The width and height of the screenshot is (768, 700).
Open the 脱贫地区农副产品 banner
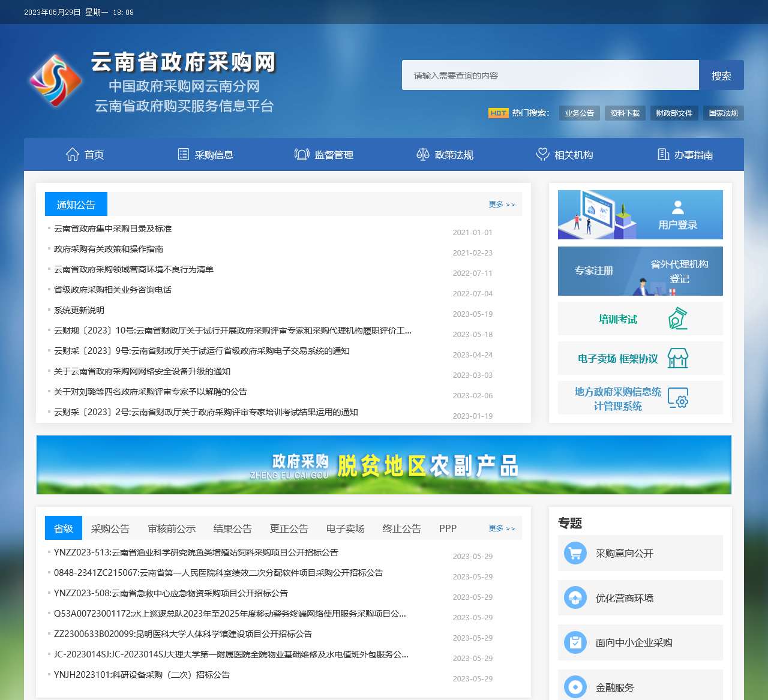pyautogui.click(x=384, y=465)
